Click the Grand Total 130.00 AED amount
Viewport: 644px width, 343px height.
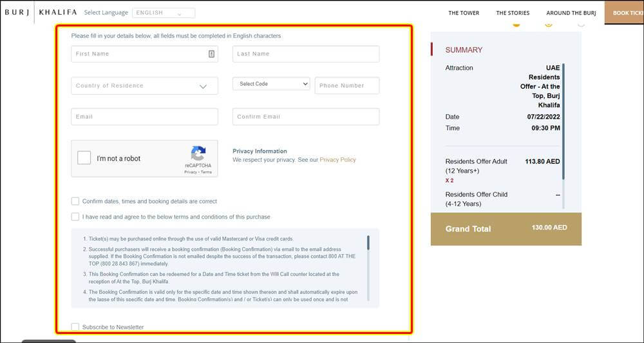click(549, 228)
